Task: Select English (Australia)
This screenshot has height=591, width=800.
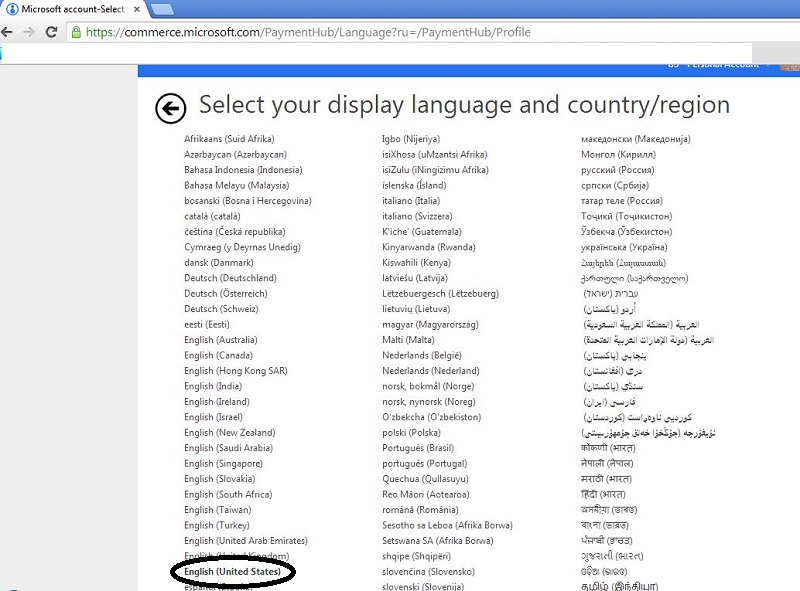Action: coord(220,340)
